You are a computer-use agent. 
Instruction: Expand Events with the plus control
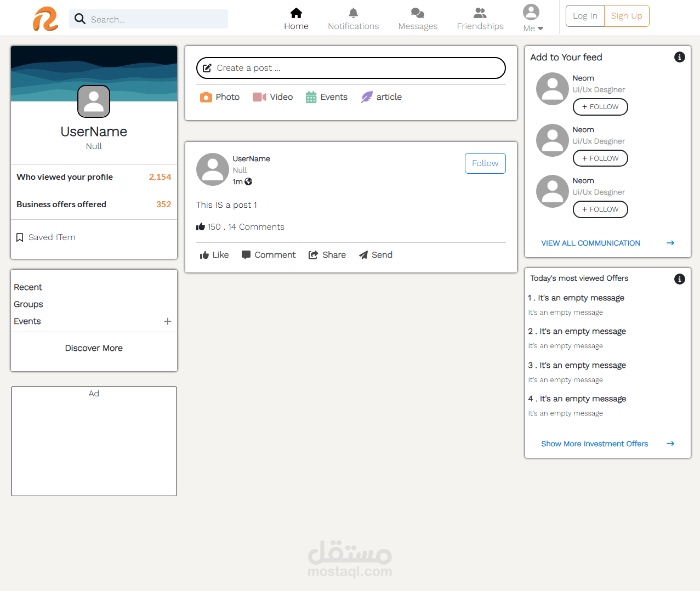point(167,321)
